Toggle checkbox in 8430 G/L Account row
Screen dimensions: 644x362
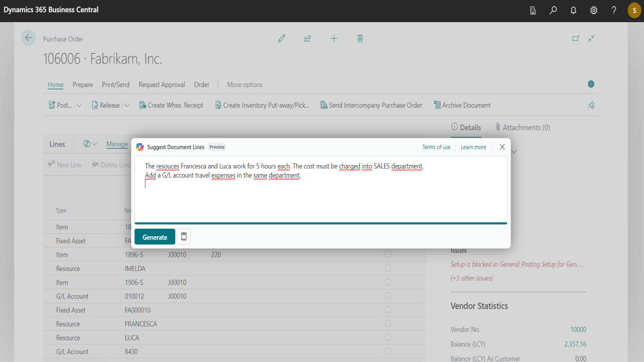pyautogui.click(x=387, y=351)
